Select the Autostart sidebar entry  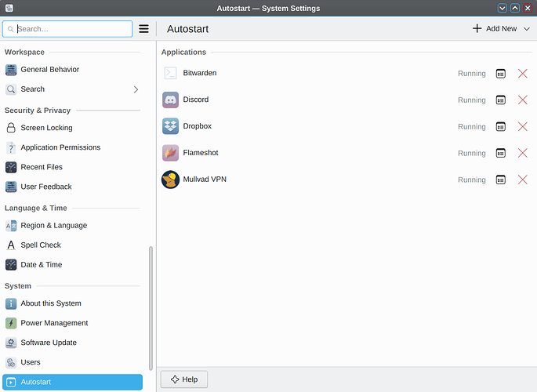pyautogui.click(x=72, y=382)
